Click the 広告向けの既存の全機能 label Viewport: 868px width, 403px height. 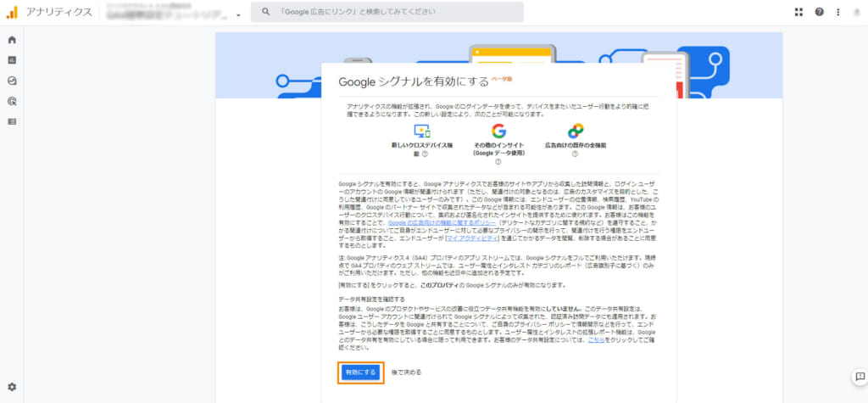[x=576, y=145]
